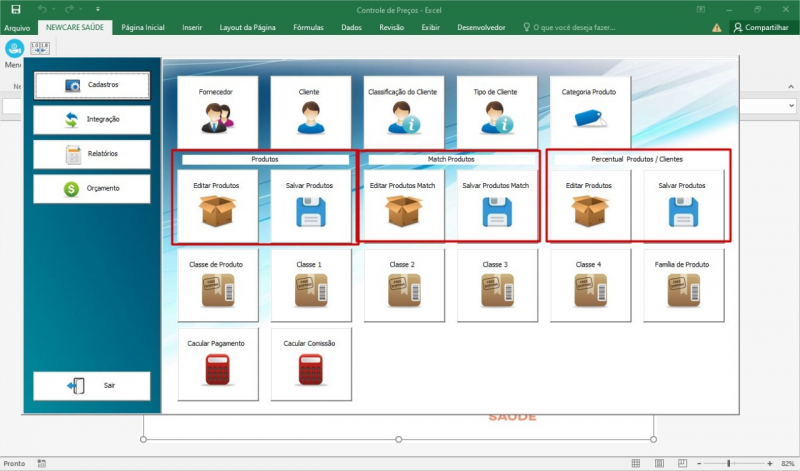Save with Salvar Produtos Match floppy icon
Viewport: 800px width, 471px height.
point(495,211)
